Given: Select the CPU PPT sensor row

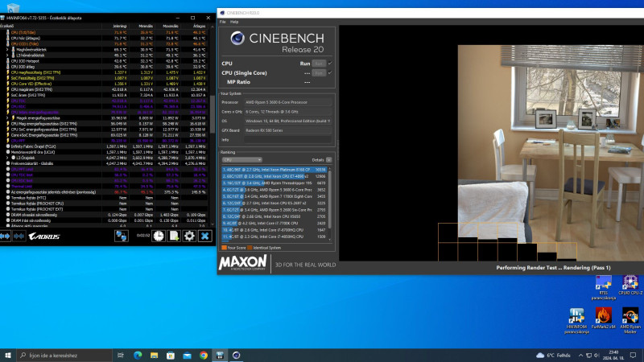Looking at the screenshot, I should coord(105,141).
